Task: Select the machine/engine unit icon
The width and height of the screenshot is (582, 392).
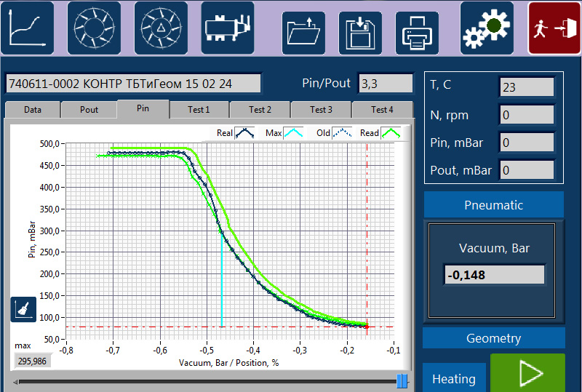Action: coord(228,28)
